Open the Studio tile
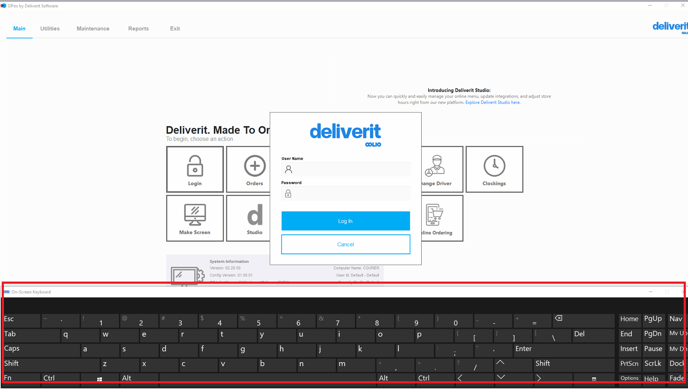Image resolution: width=688 pixels, height=389 pixels. click(248, 218)
